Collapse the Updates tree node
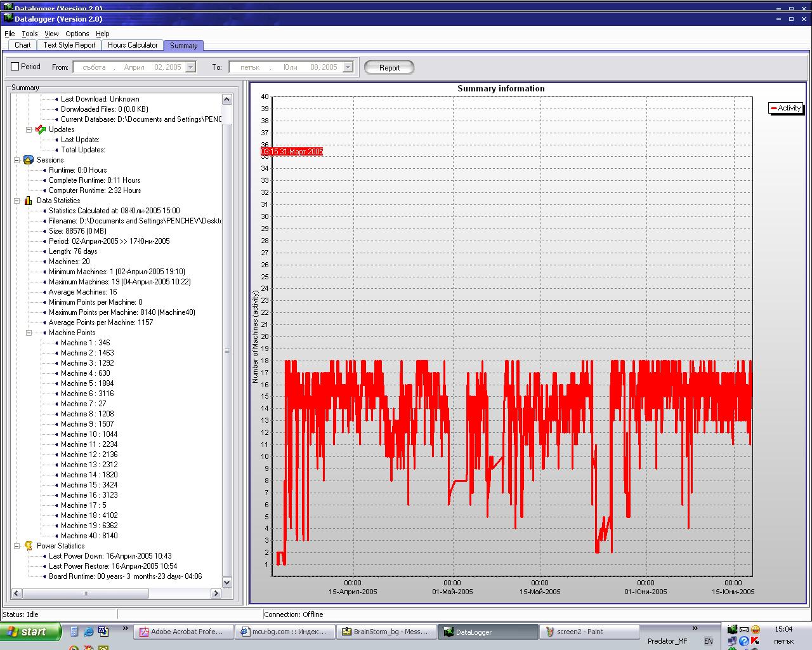 coord(29,129)
